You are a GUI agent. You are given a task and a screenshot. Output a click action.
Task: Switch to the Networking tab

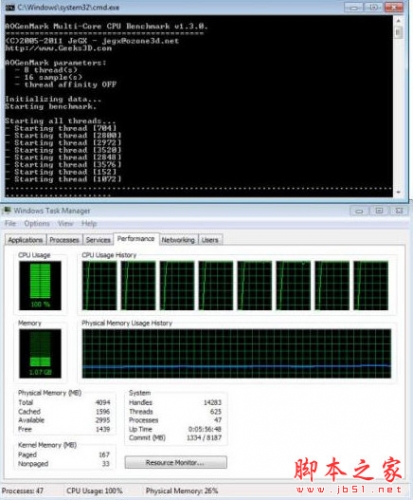178,240
